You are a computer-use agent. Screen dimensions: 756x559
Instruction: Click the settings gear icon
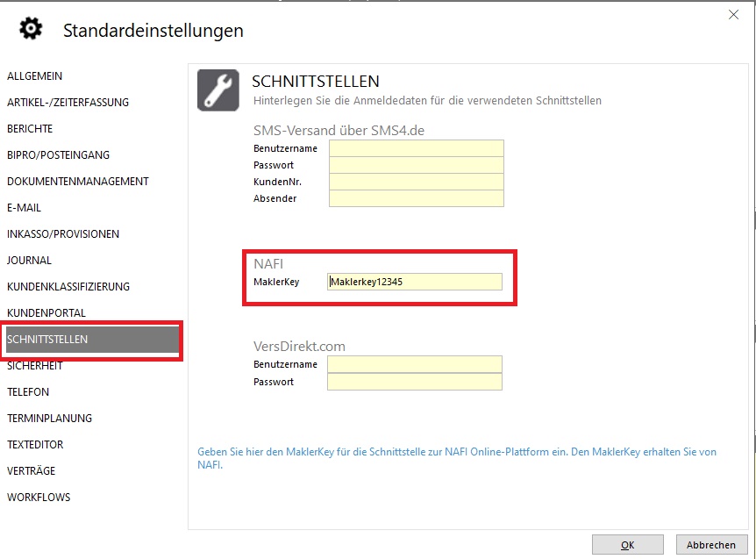tap(31, 30)
